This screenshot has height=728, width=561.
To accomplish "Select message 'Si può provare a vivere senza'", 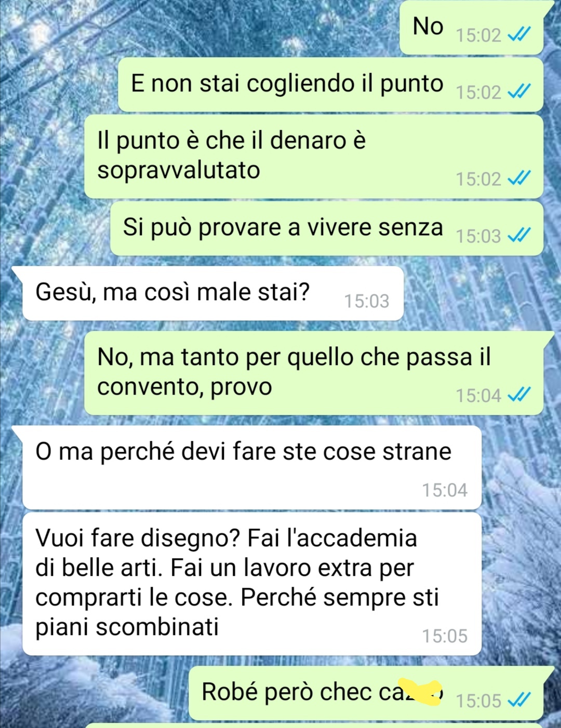I will (x=327, y=228).
